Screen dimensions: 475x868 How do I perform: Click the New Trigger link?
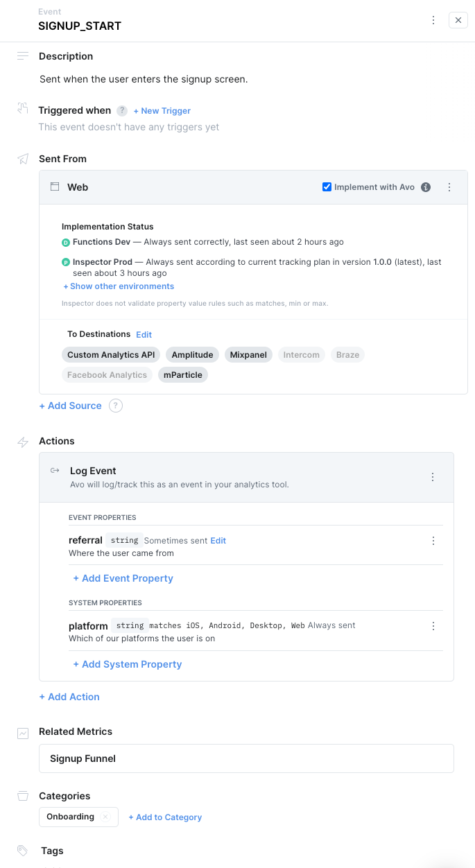tap(162, 111)
